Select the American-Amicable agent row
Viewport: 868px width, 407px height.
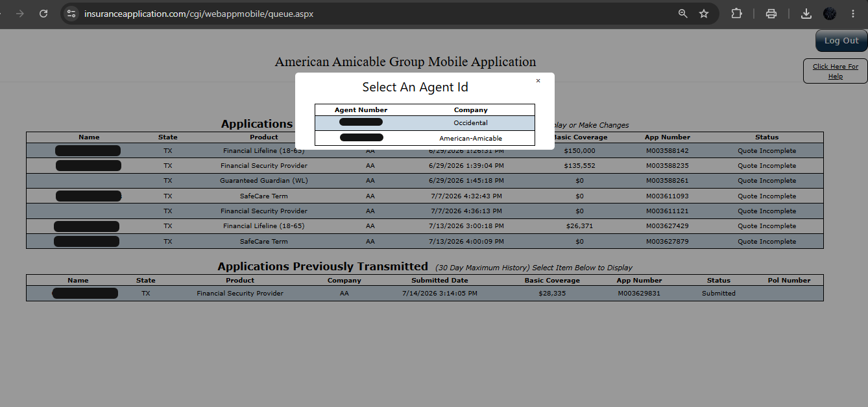tap(425, 138)
